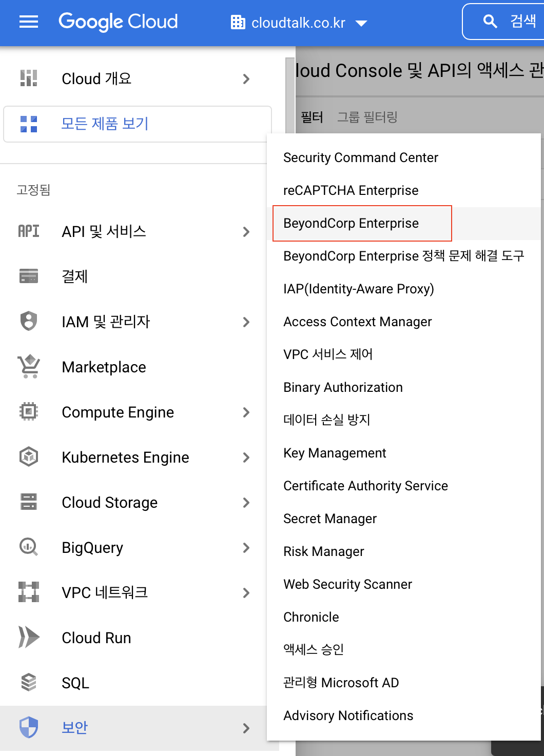Select Certificate Authority Service
The image size is (544, 756).
pyautogui.click(x=404, y=486)
